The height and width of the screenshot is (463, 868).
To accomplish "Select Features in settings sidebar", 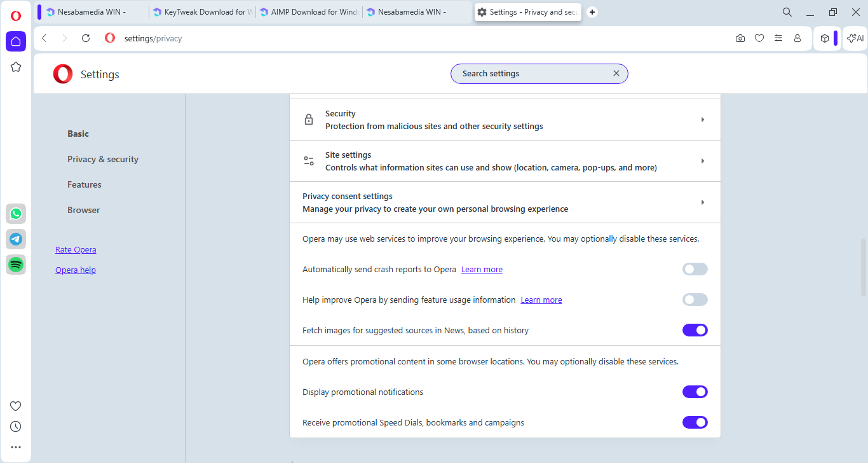I will tap(85, 184).
